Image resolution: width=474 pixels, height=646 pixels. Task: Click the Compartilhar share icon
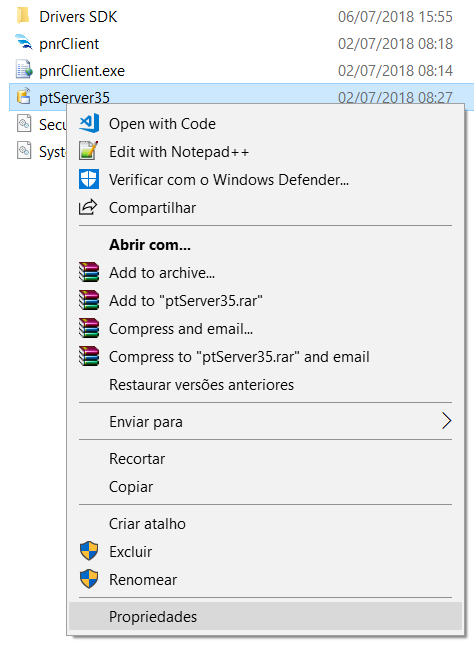(88, 207)
